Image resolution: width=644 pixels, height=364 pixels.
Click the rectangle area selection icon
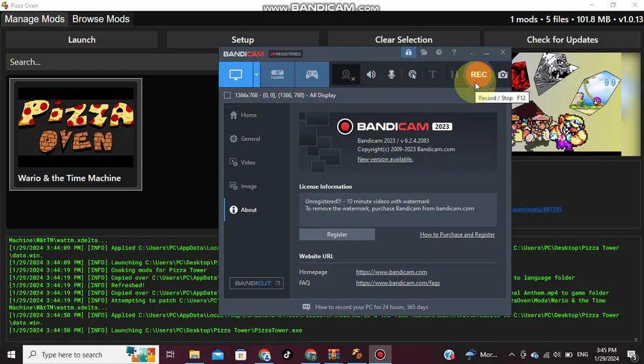227,95
